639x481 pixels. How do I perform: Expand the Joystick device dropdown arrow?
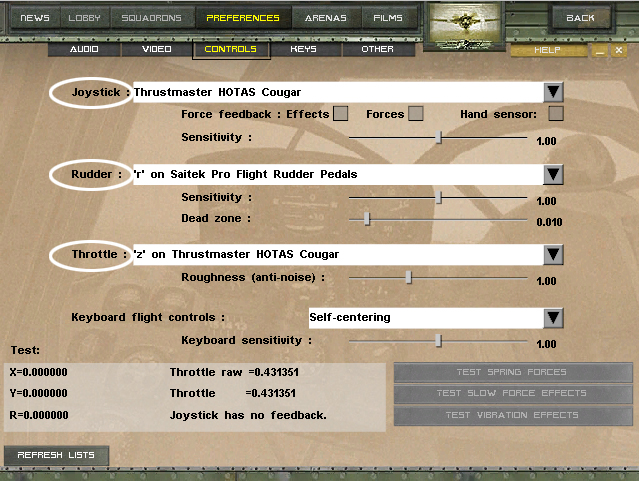tap(553, 92)
